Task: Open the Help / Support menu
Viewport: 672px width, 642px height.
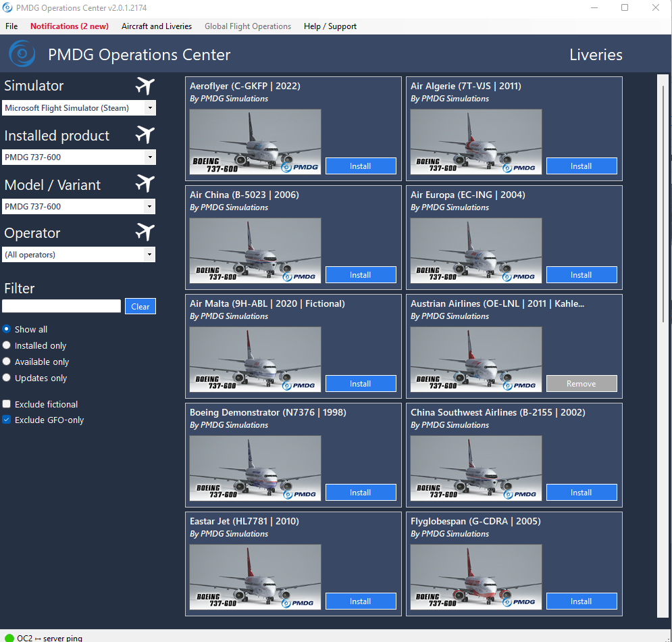Action: 330,26
